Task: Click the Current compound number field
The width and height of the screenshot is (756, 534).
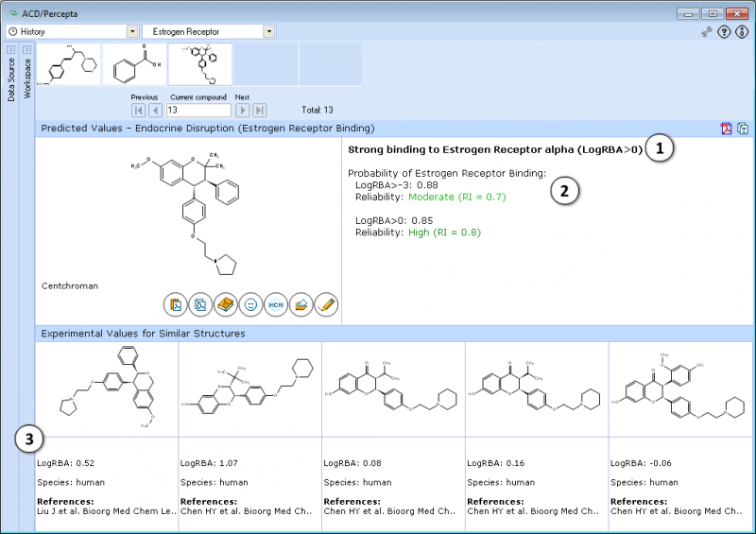Action: pos(198,111)
